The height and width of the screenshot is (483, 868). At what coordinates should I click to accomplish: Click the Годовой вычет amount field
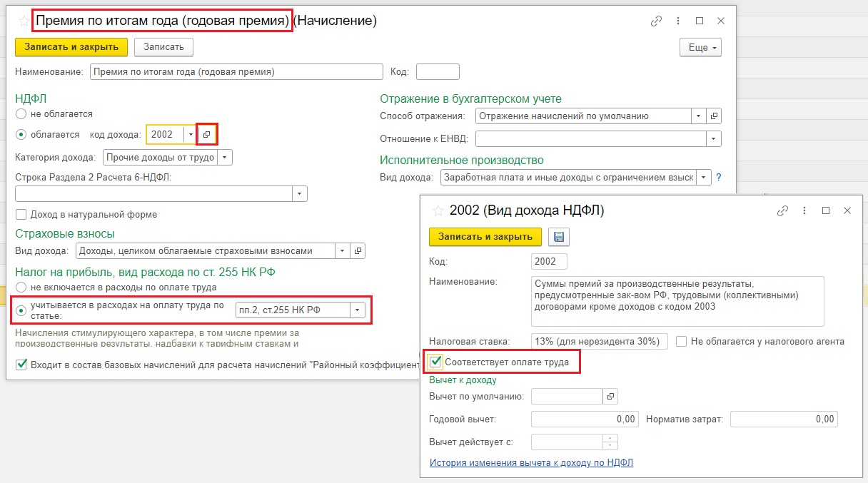pos(585,419)
